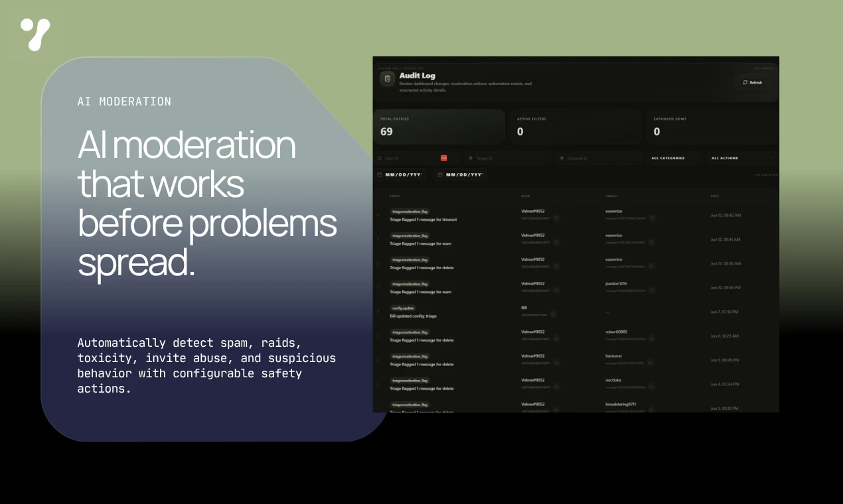
Task: Click the target name robert10885
Action: pos(617,332)
